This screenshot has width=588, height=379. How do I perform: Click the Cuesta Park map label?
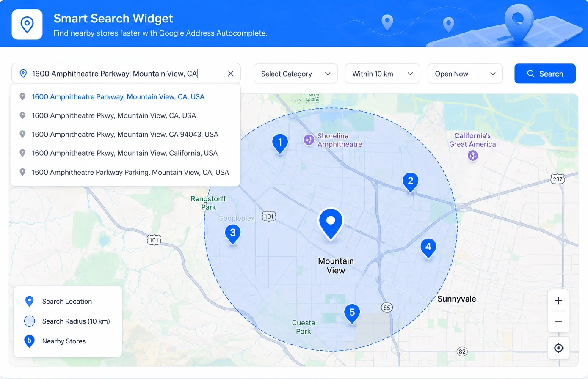[304, 327]
